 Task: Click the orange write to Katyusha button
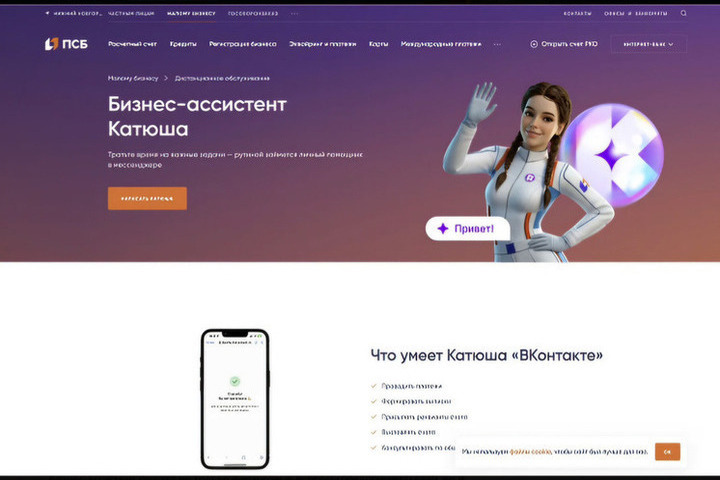point(147,198)
